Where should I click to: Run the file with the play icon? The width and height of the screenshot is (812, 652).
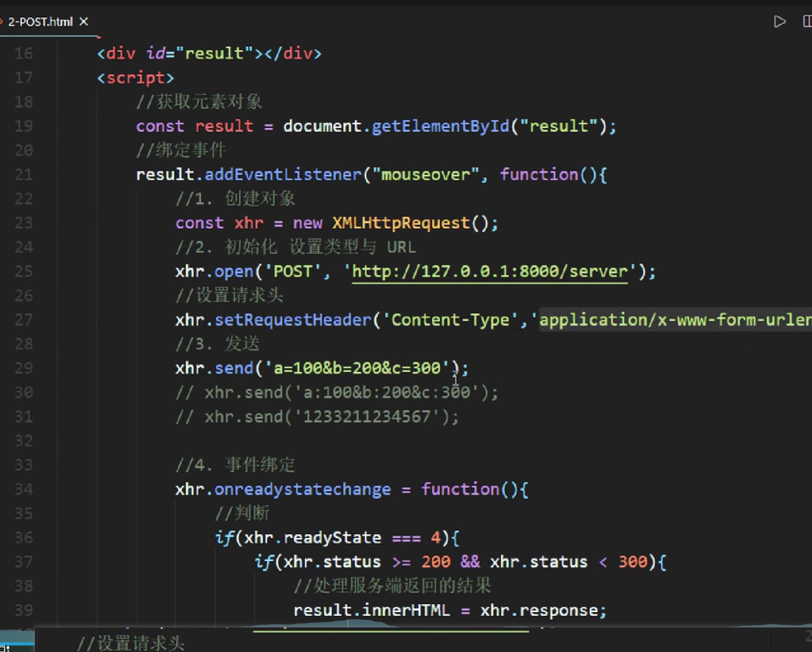pos(780,21)
